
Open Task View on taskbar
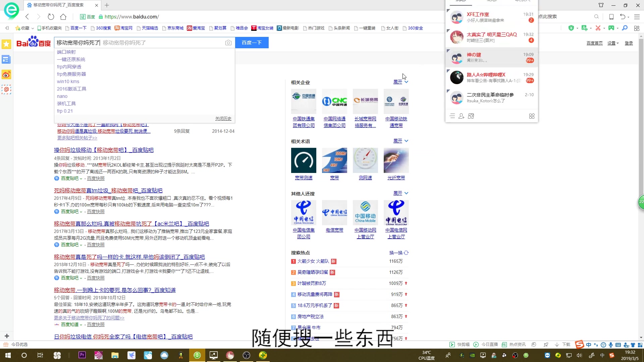40,355
